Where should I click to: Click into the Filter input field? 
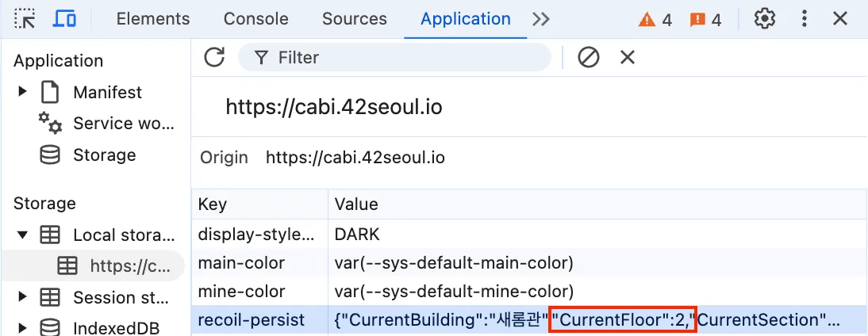pos(394,57)
